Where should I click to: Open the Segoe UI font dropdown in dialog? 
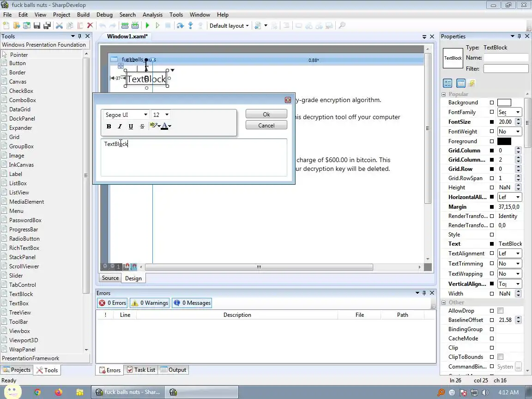coord(145,115)
